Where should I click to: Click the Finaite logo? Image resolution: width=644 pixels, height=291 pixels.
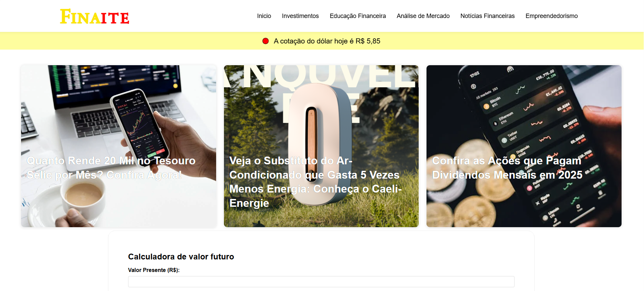(x=95, y=17)
